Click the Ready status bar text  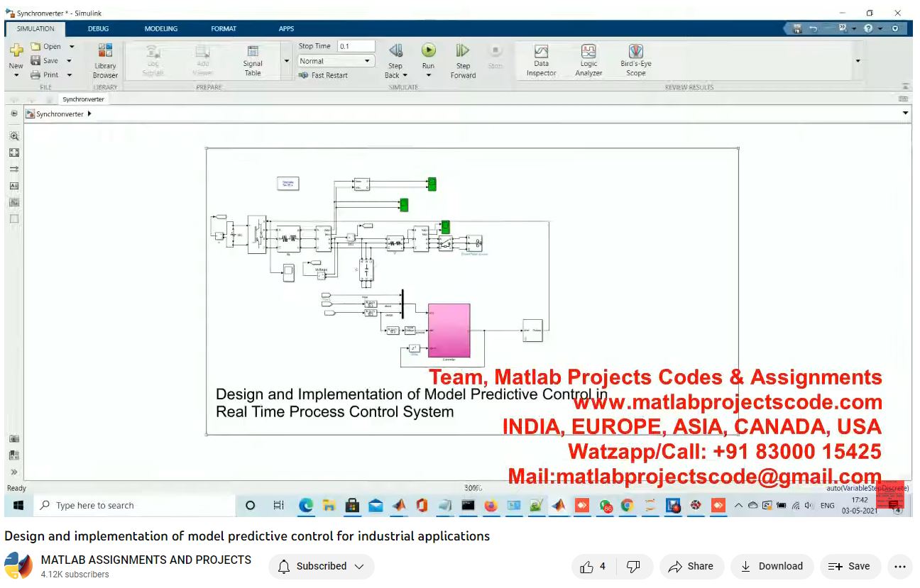pos(16,488)
